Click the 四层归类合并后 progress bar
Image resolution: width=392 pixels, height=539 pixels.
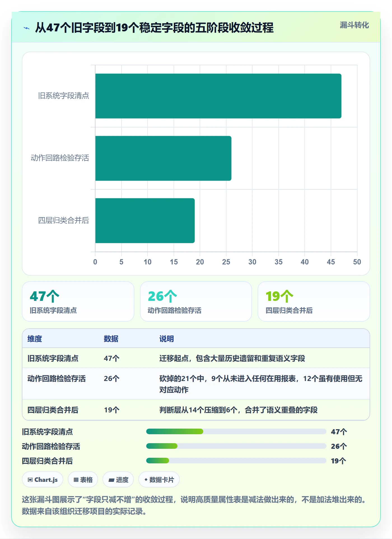point(236,461)
